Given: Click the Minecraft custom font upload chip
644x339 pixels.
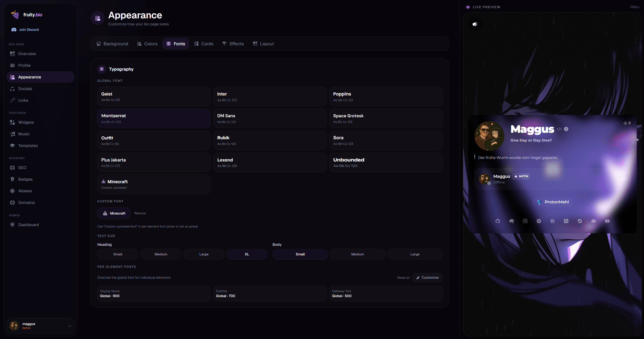Looking at the screenshot, I should point(114,213).
